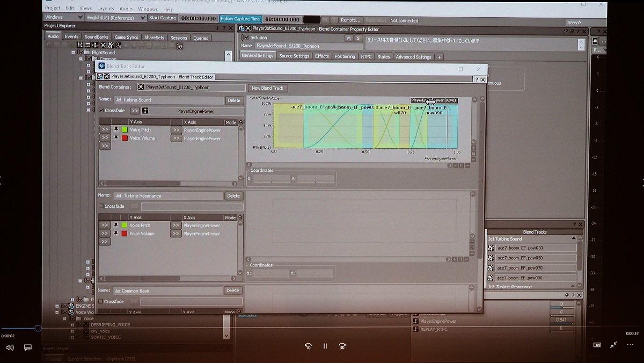Click the video player volume icon
The width and height of the screenshot is (644, 363).
point(10,347)
